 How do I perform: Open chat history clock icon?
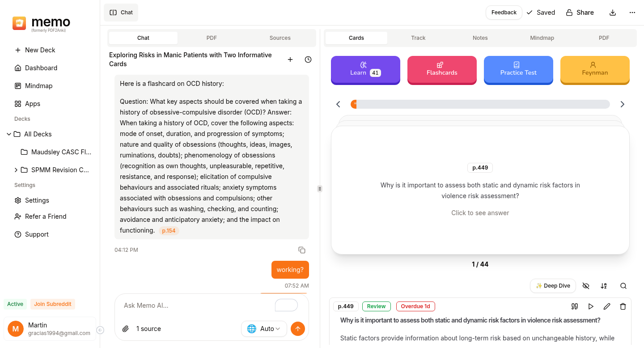click(308, 59)
